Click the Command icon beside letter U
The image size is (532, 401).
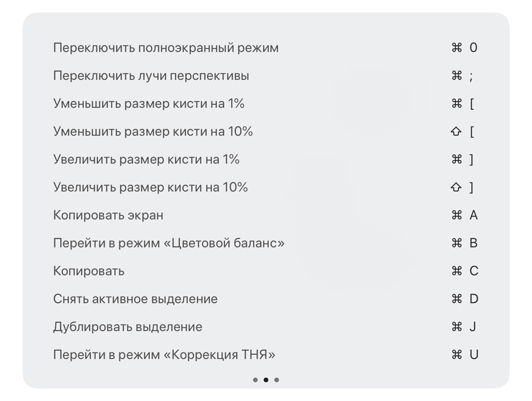[457, 354]
